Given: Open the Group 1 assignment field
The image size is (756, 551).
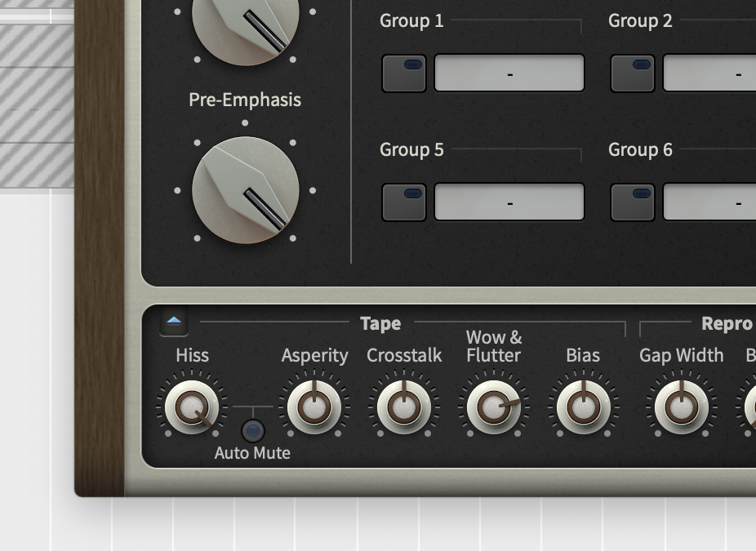Looking at the screenshot, I should pos(509,73).
